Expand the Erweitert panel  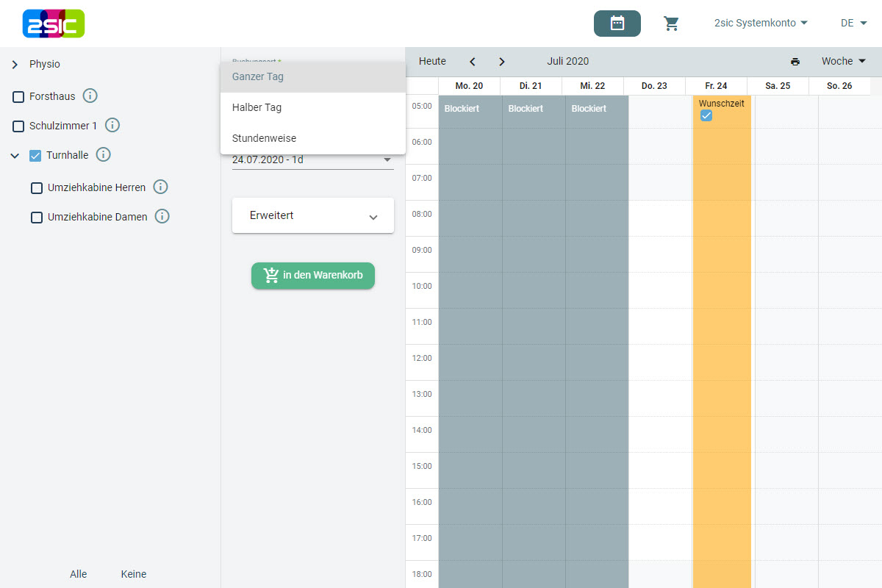click(312, 216)
